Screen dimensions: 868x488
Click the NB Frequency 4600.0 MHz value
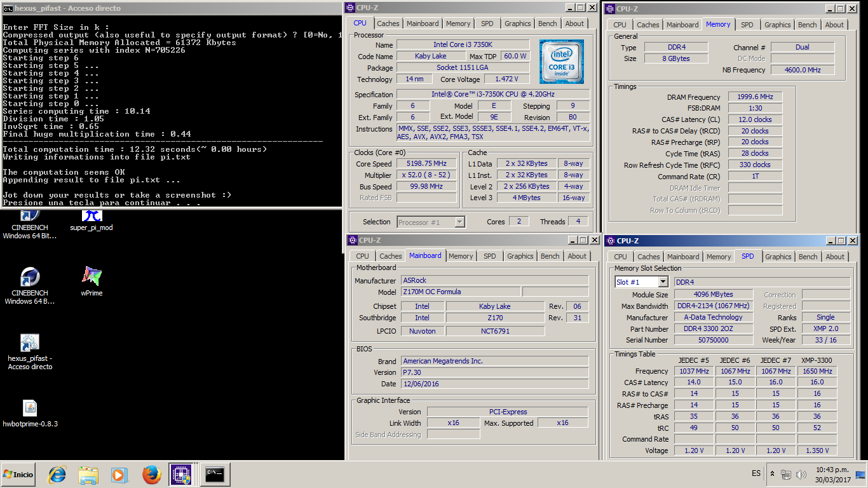803,70
